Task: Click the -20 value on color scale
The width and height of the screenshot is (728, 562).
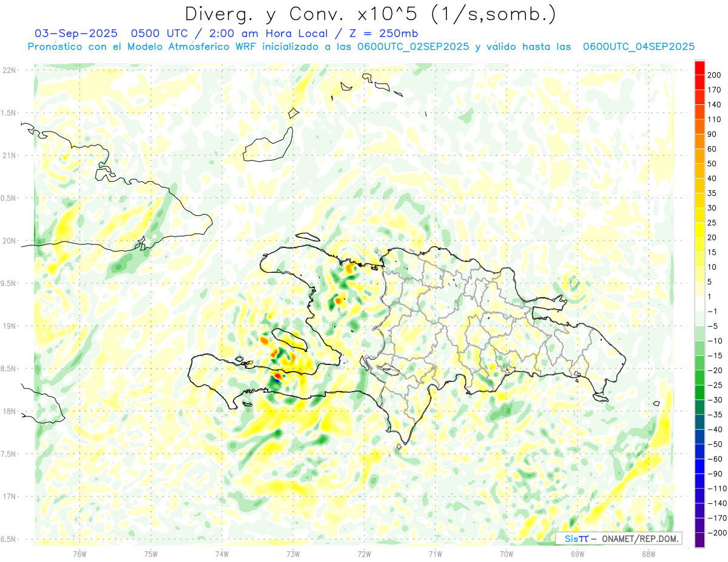Action: click(715, 370)
